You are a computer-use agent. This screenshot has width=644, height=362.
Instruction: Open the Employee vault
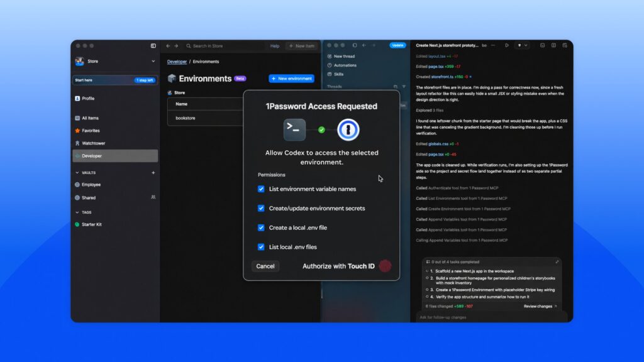tap(88, 185)
